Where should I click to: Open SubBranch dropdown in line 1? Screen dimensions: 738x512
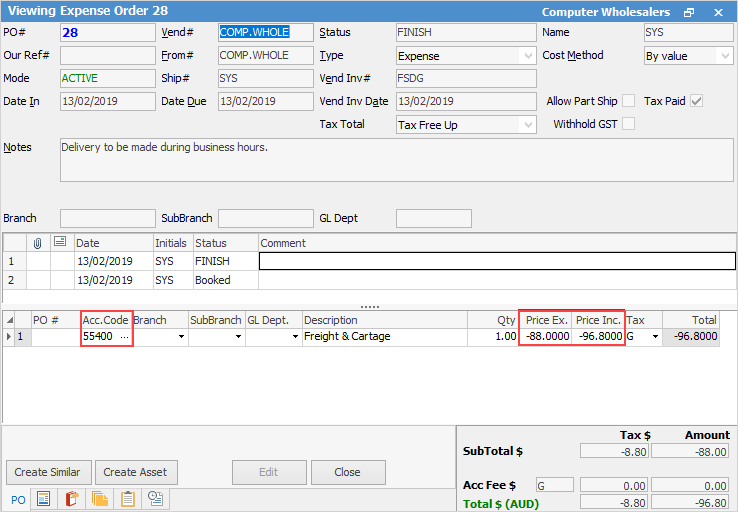(x=238, y=336)
